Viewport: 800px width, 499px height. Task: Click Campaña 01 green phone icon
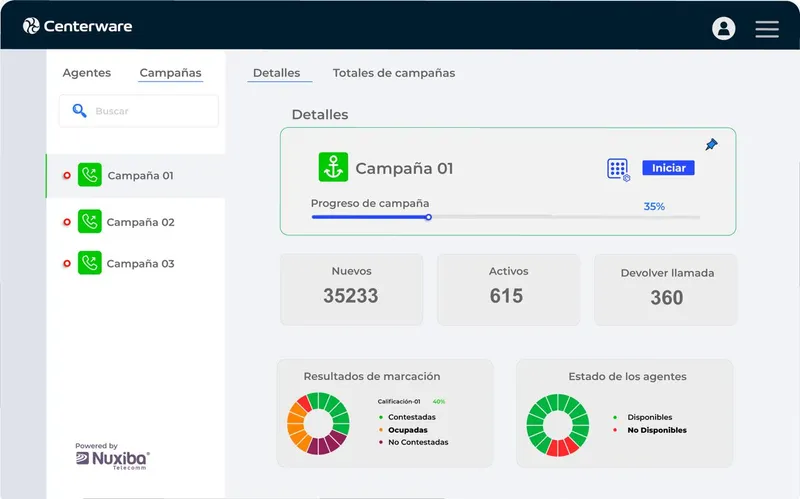[89, 175]
